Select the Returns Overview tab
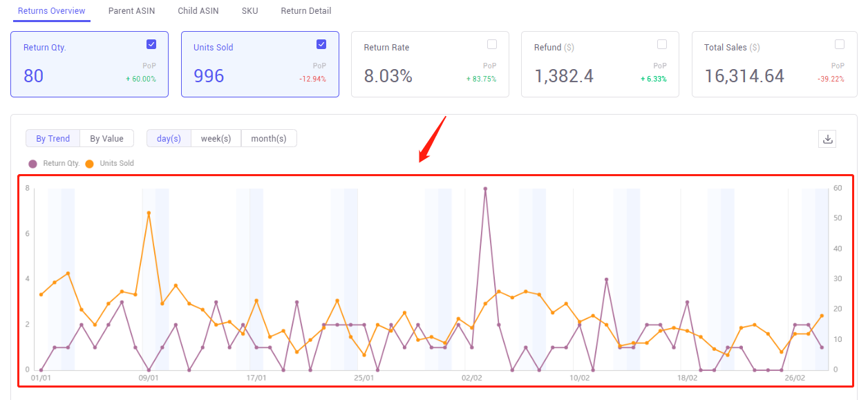Viewport: 868px width, 400px height. click(x=51, y=10)
